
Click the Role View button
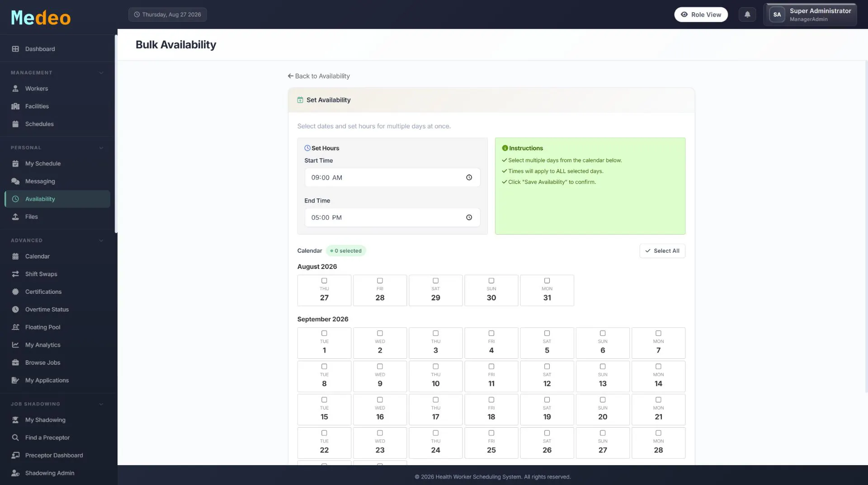click(701, 14)
